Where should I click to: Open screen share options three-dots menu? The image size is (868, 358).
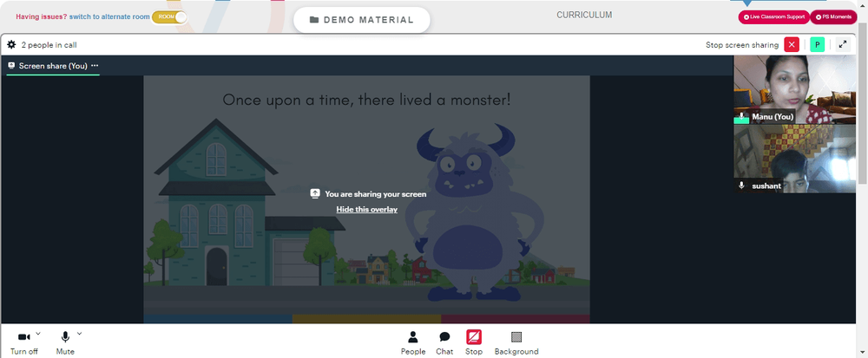click(x=95, y=66)
